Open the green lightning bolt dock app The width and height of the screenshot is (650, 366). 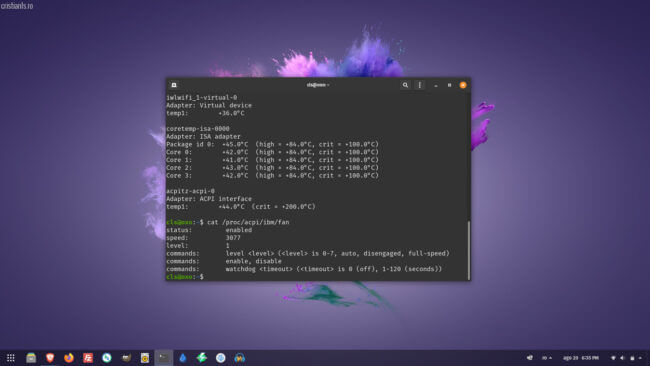(x=201, y=358)
